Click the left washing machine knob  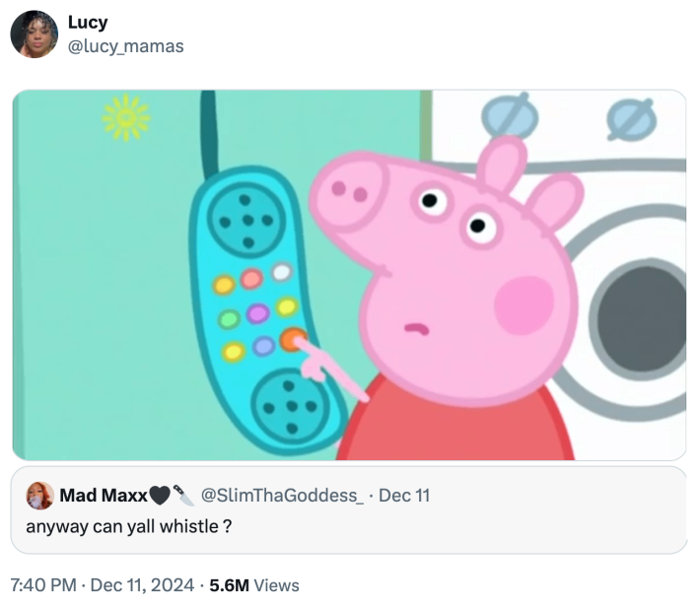pyautogui.click(x=510, y=117)
